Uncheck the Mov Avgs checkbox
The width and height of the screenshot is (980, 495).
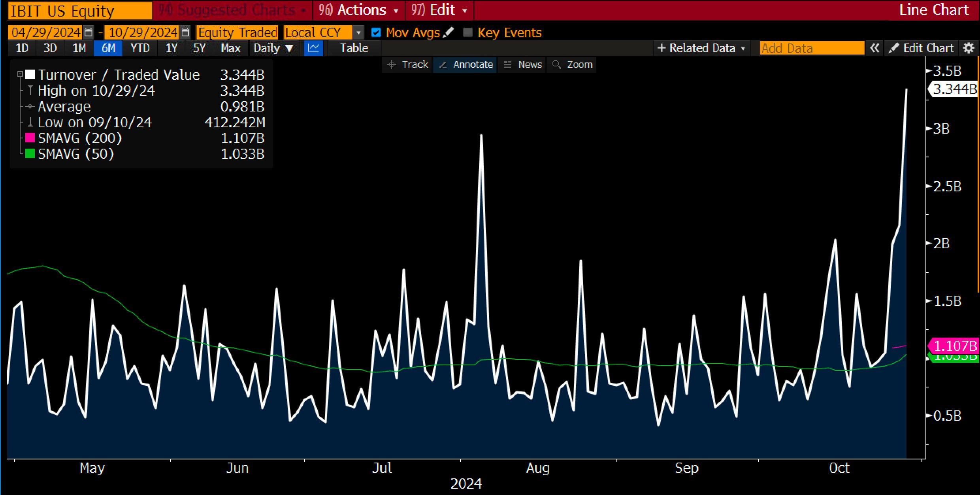click(376, 32)
